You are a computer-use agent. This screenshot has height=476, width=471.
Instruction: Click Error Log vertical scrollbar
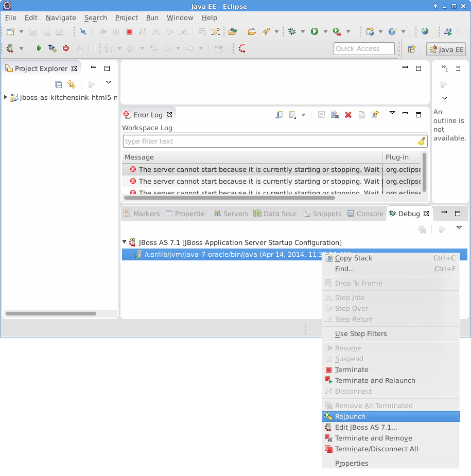[x=424, y=172]
